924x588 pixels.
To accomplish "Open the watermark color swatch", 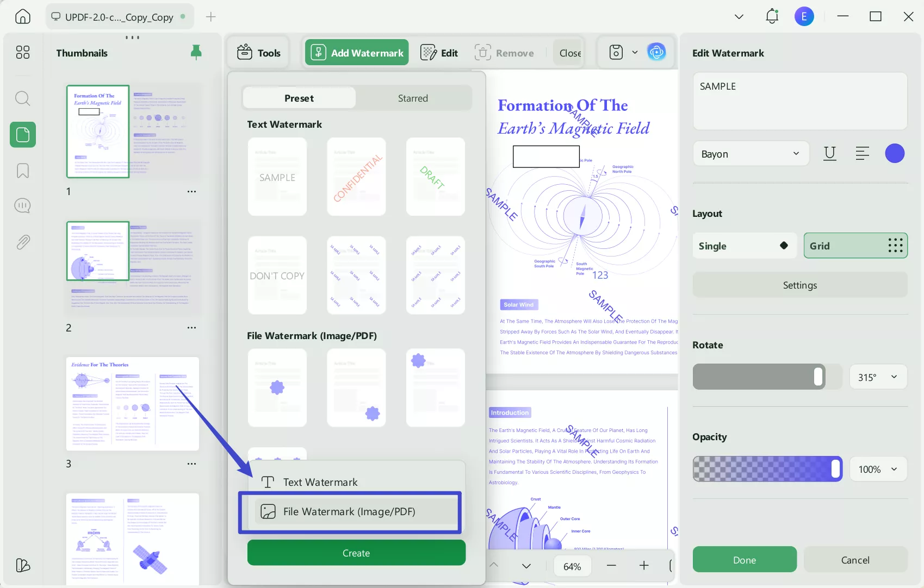I will tap(895, 154).
